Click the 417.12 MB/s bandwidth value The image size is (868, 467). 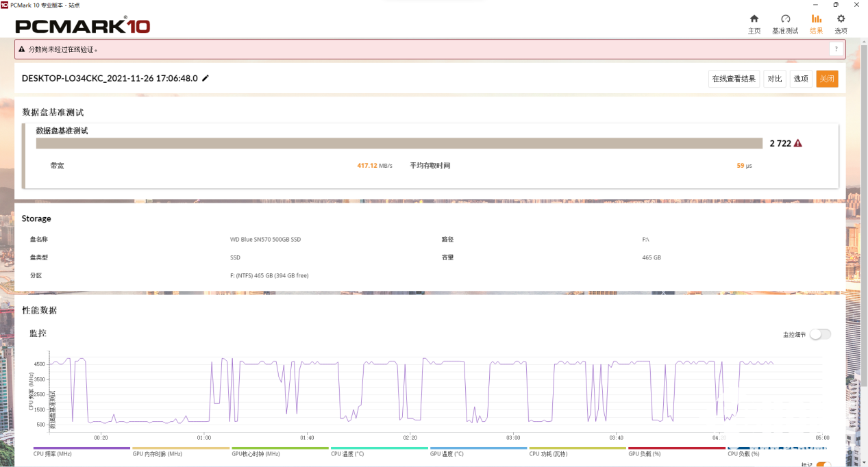(x=375, y=166)
